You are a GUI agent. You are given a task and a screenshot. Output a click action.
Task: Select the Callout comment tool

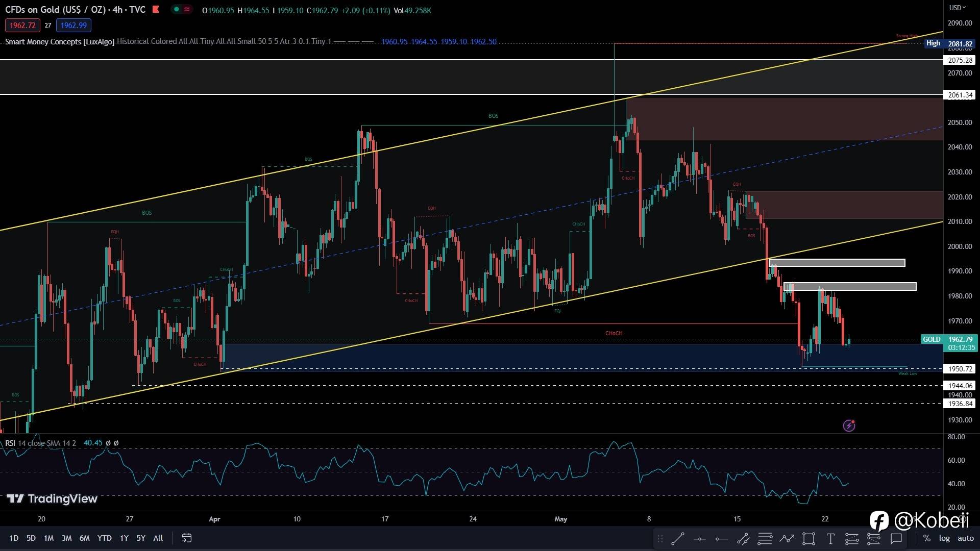click(896, 538)
